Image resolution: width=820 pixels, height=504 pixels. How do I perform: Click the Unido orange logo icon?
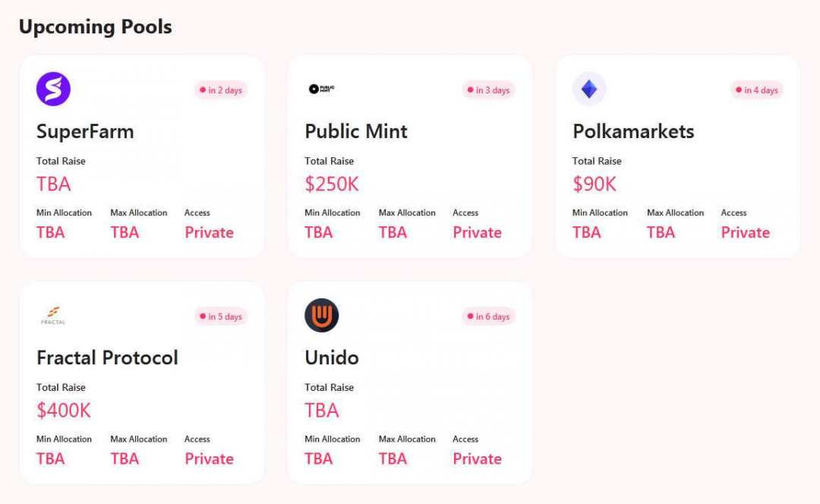(321, 315)
